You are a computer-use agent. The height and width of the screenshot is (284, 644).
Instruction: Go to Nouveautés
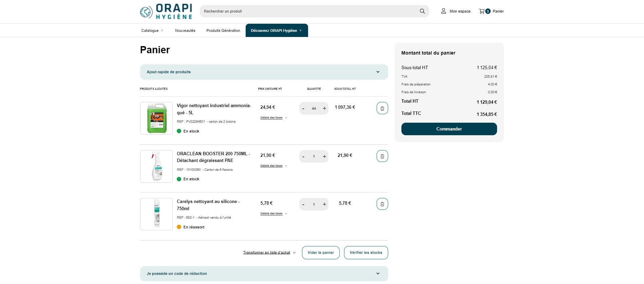click(185, 31)
